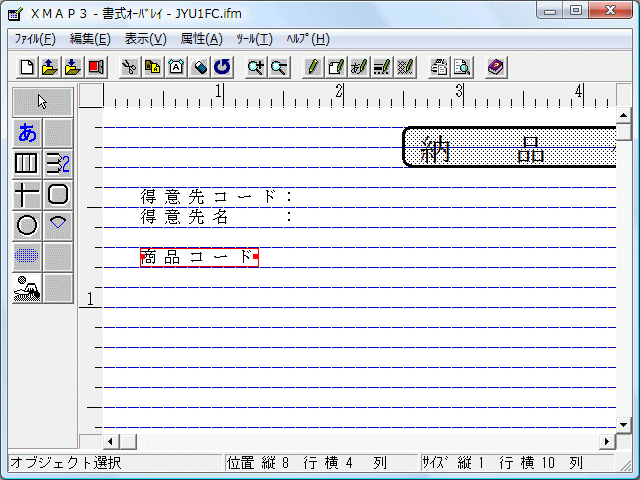The width and height of the screenshot is (640, 480).
Task: Click the Eraser delete icon
Action: click(199, 67)
